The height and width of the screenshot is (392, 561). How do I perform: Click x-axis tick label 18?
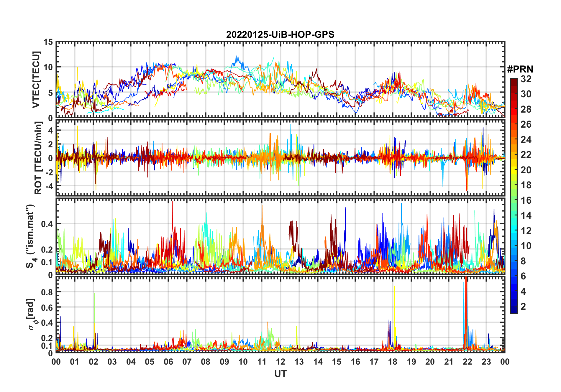click(393, 362)
